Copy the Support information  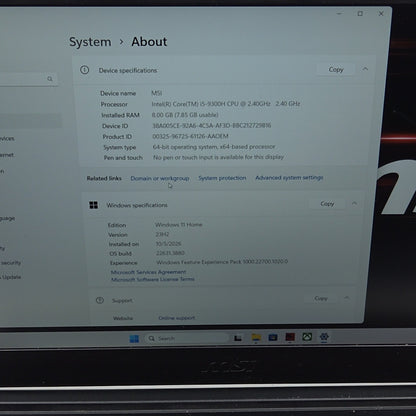(321, 298)
